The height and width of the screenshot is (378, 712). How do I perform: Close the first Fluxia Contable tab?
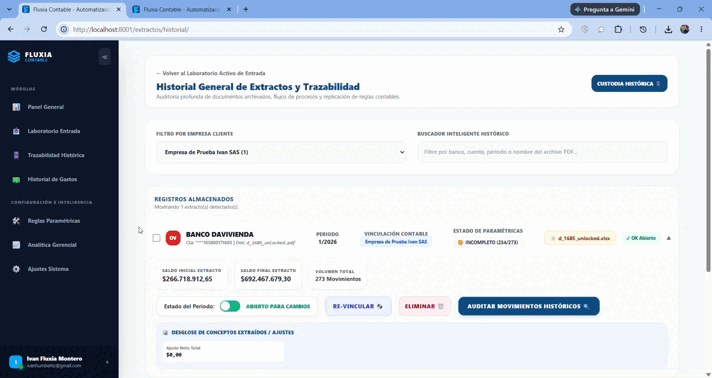tap(119, 9)
